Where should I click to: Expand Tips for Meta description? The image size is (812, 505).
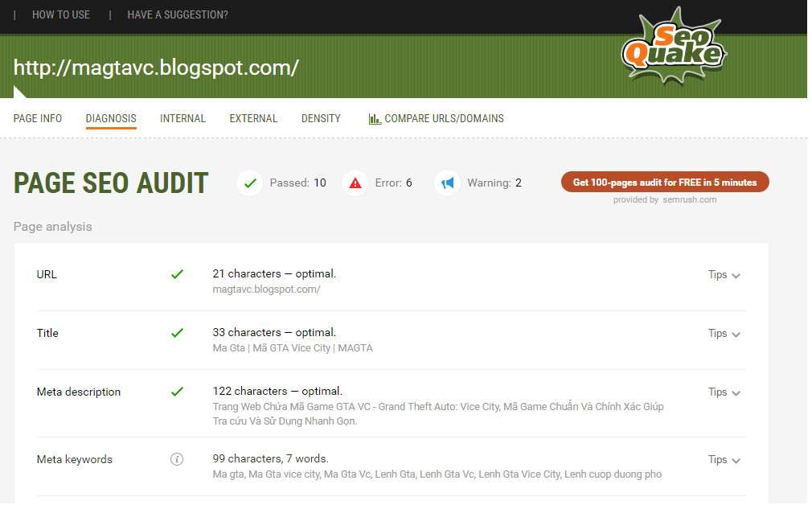724,392
